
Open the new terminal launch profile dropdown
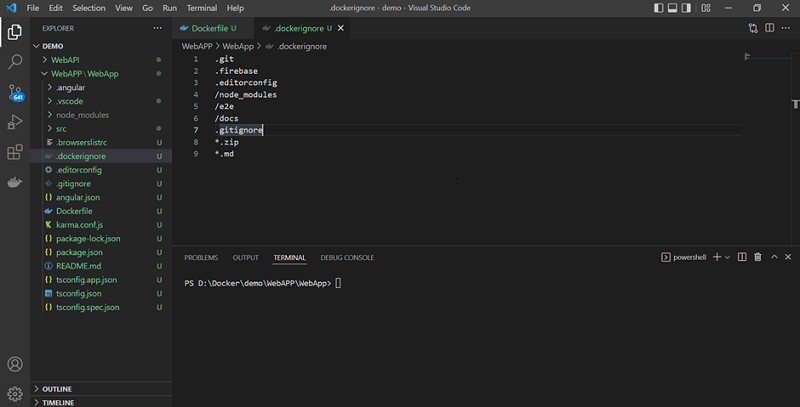point(727,257)
